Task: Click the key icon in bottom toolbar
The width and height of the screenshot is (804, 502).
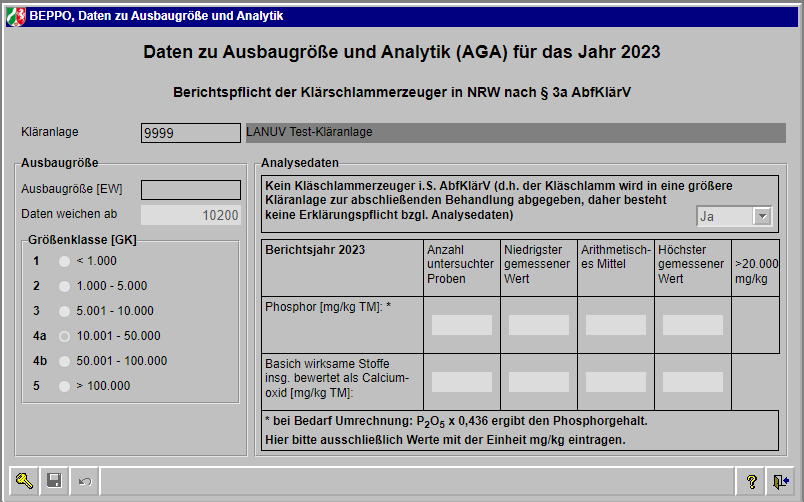Action: (24, 481)
